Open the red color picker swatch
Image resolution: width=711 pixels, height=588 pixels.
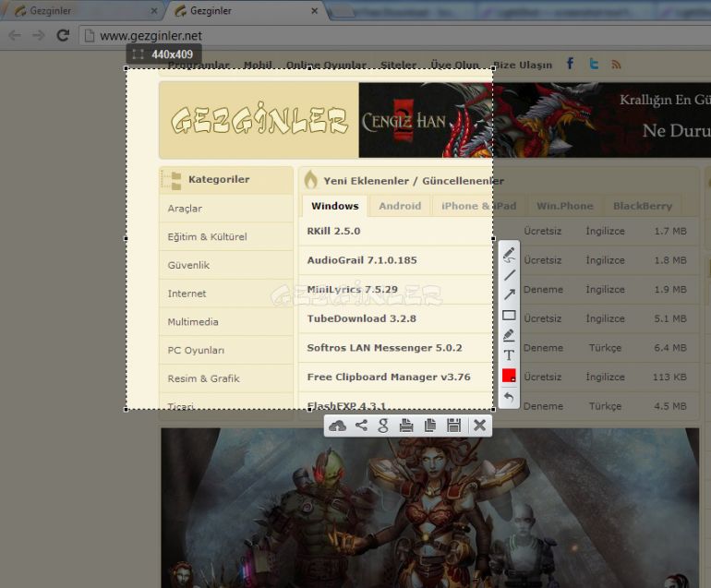coord(509,376)
